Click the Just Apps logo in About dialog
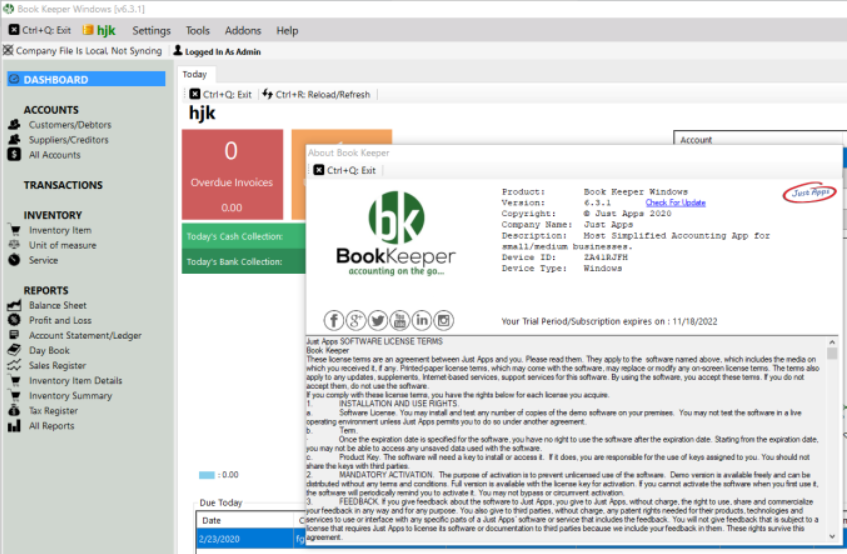 coord(809,193)
